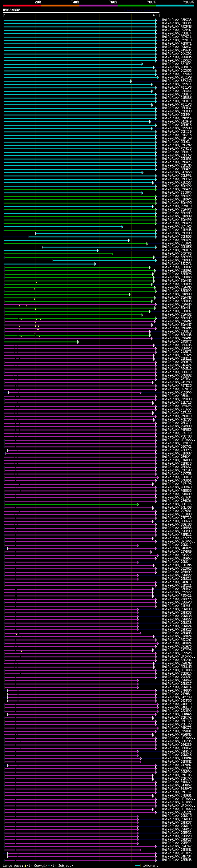Select label UniRef100_Q7PDD0
The width and height of the screenshot is (197, 868).
coord(177,690)
